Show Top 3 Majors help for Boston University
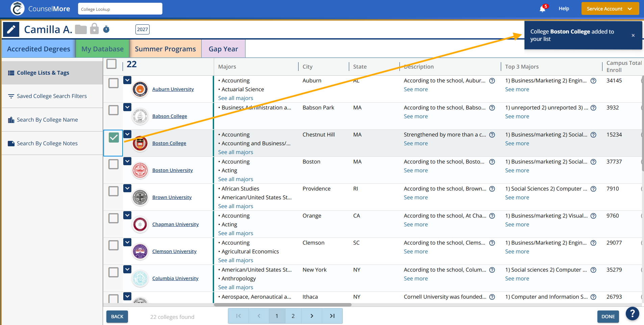Image resolution: width=644 pixels, height=325 pixels. pos(593,162)
